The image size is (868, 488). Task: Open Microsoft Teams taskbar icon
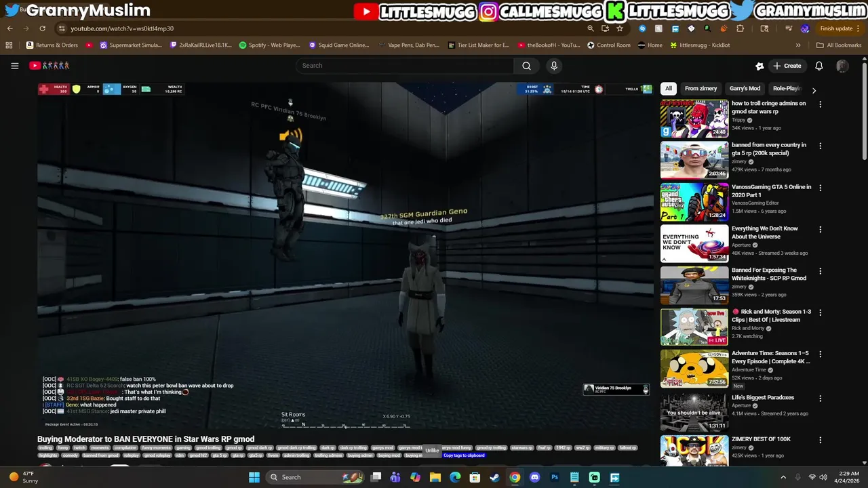395,477
